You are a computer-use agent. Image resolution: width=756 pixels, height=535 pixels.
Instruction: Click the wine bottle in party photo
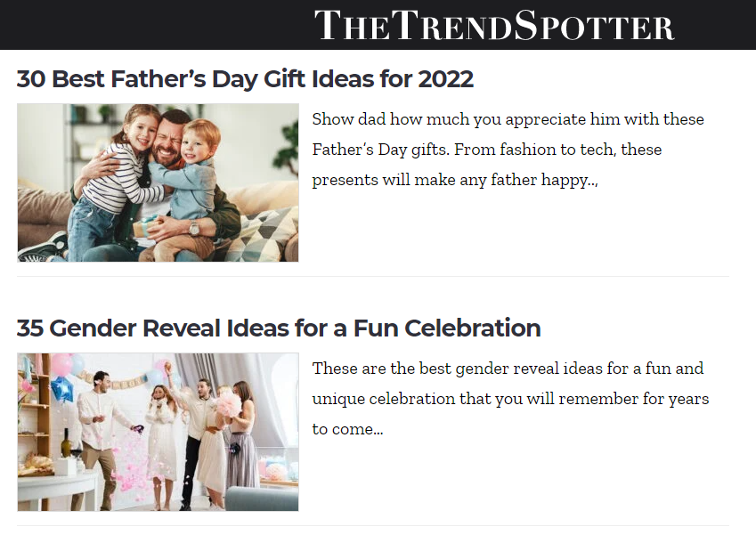click(66, 442)
